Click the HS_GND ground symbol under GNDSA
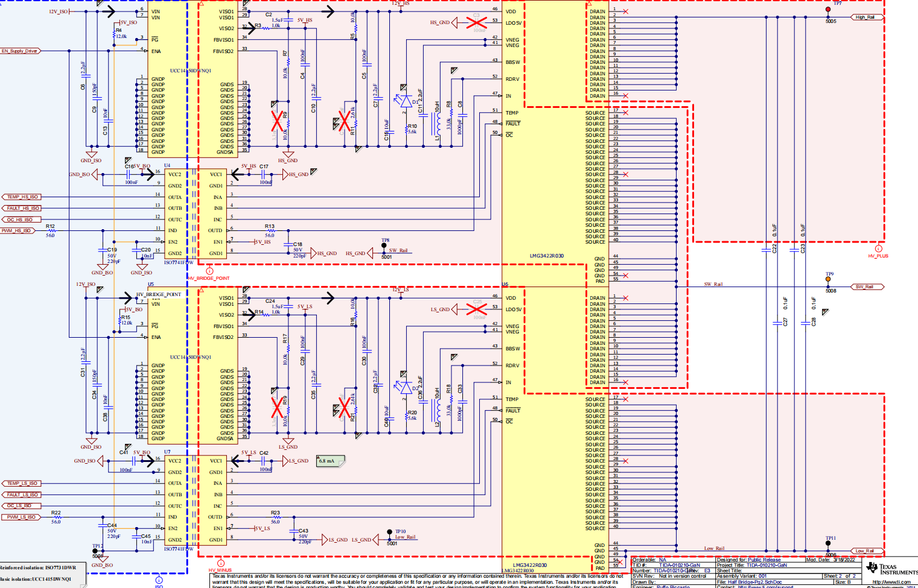This screenshot has width=918, height=588. [x=288, y=155]
